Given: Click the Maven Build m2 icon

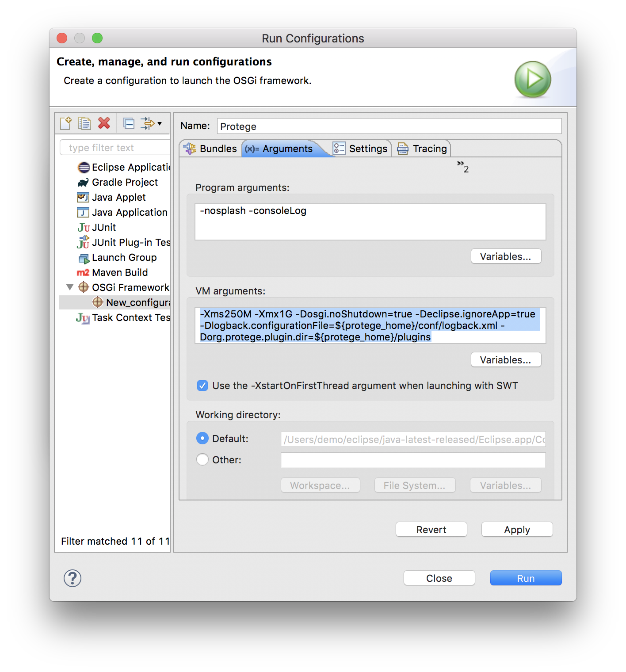Looking at the screenshot, I should [83, 273].
